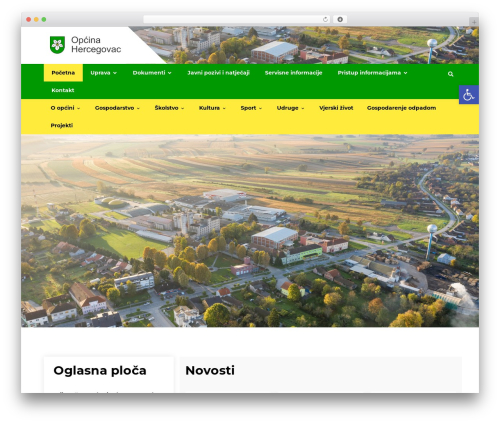Click the Novosti heading
Image resolution: width=500 pixels, height=423 pixels.
(x=210, y=370)
